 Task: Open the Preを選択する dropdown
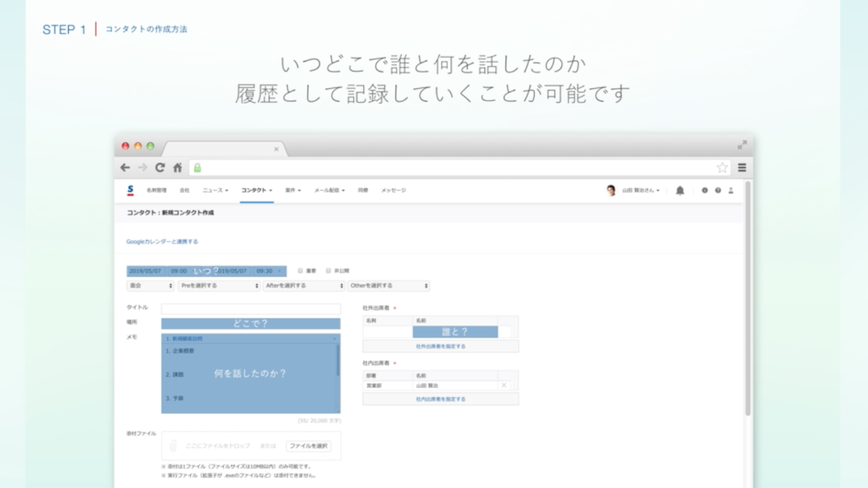219,286
